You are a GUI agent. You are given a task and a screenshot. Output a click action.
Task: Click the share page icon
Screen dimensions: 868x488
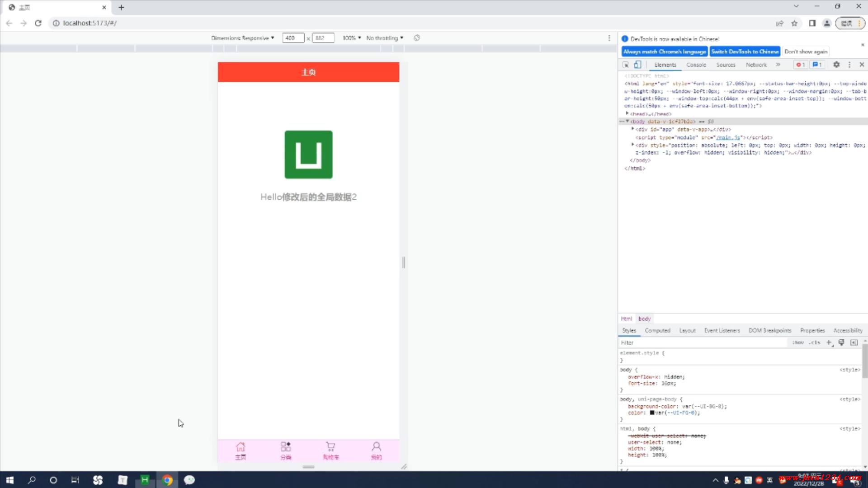(x=780, y=23)
